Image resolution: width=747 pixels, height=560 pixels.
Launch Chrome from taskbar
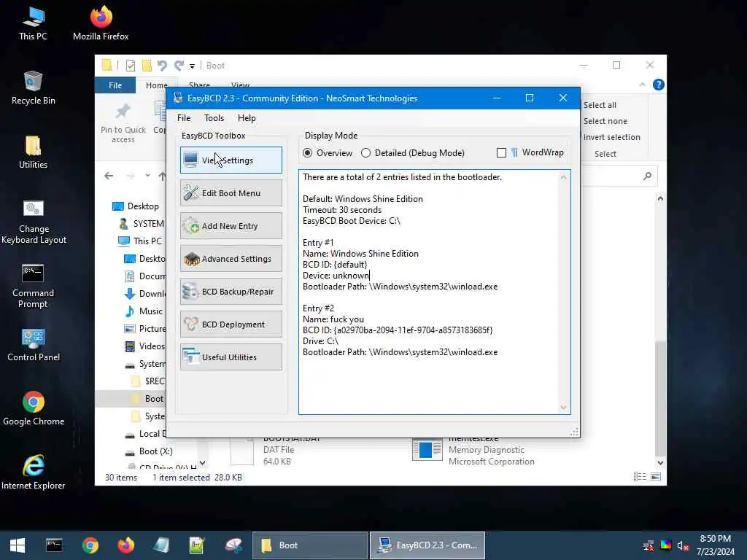pos(90,545)
